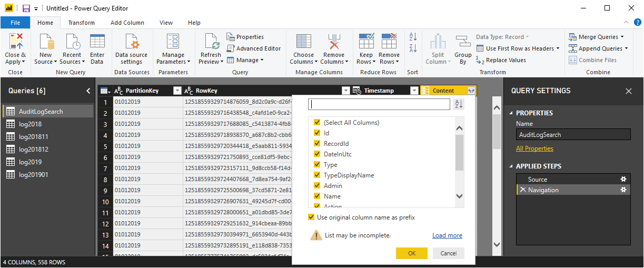Toggle the Select All Columns checkbox
This screenshot has height=268, width=644.
click(317, 122)
